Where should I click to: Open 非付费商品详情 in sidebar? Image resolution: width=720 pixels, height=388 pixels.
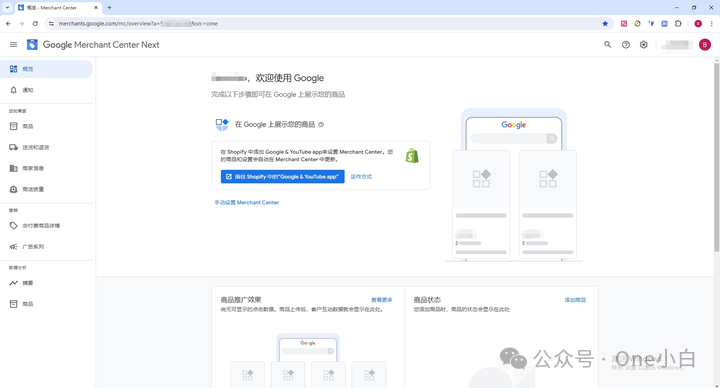46,225
